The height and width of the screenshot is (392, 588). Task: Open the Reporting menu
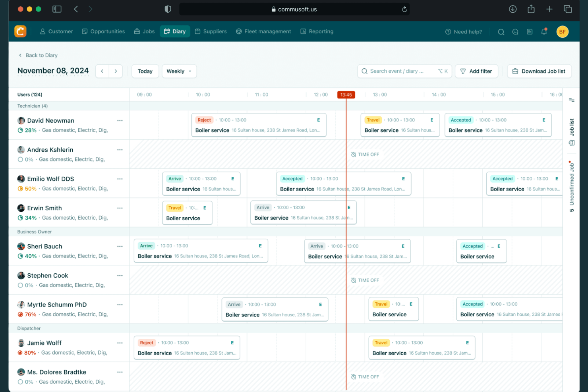(317, 31)
